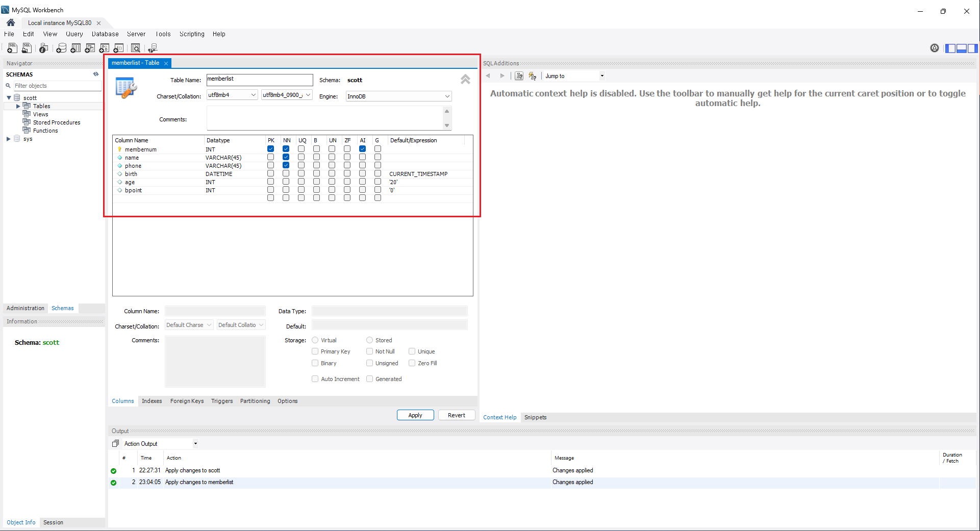
Task: Uncheck AI for the membernum column
Action: [x=362, y=149]
